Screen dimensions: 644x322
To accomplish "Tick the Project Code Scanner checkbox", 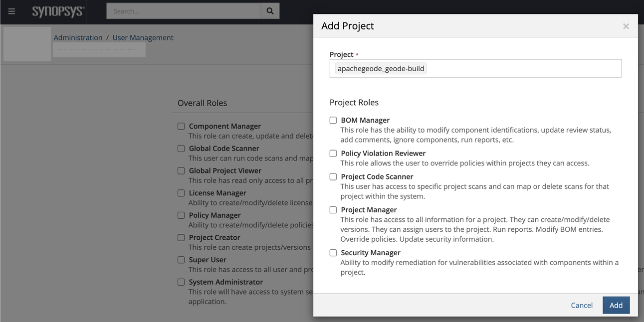I will click(333, 176).
